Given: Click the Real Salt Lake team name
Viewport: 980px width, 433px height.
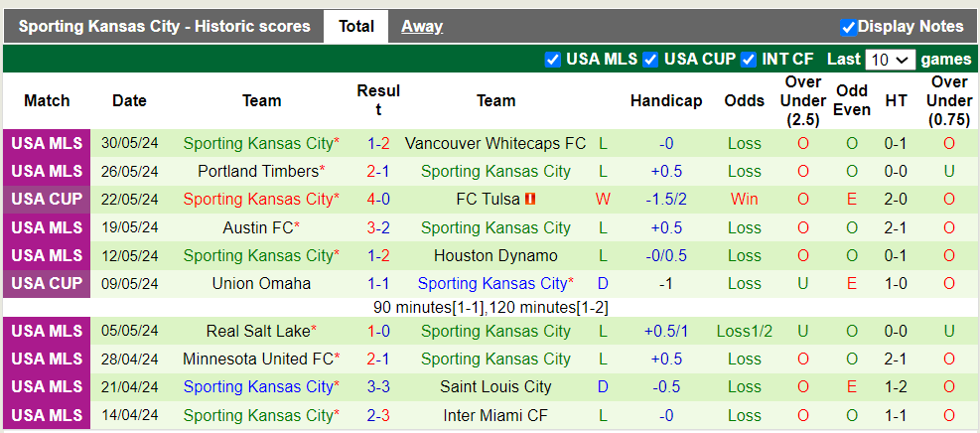Looking at the screenshot, I should click(x=257, y=331).
